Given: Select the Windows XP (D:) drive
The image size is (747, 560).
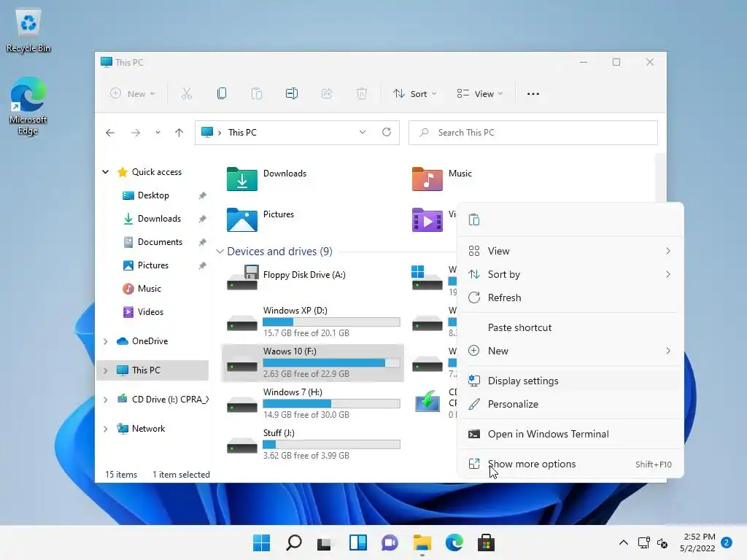Looking at the screenshot, I should coord(312,322).
